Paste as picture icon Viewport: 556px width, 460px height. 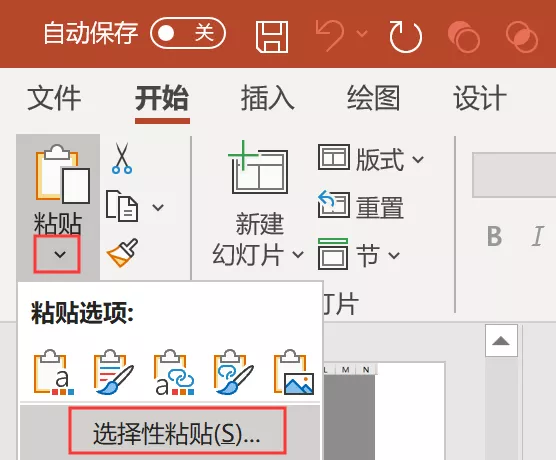(x=294, y=372)
